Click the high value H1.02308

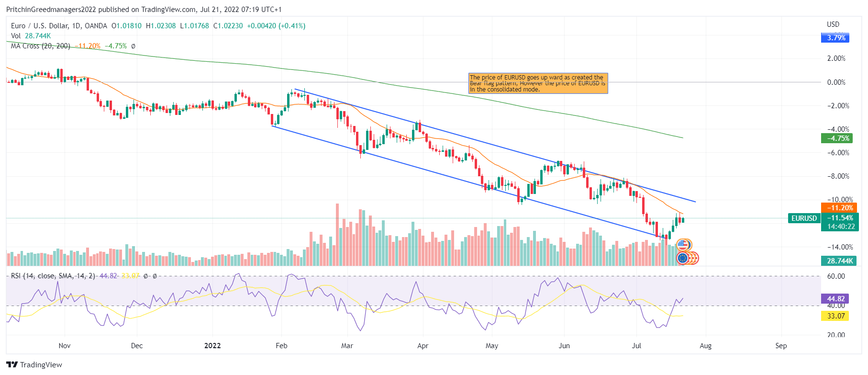pos(161,26)
